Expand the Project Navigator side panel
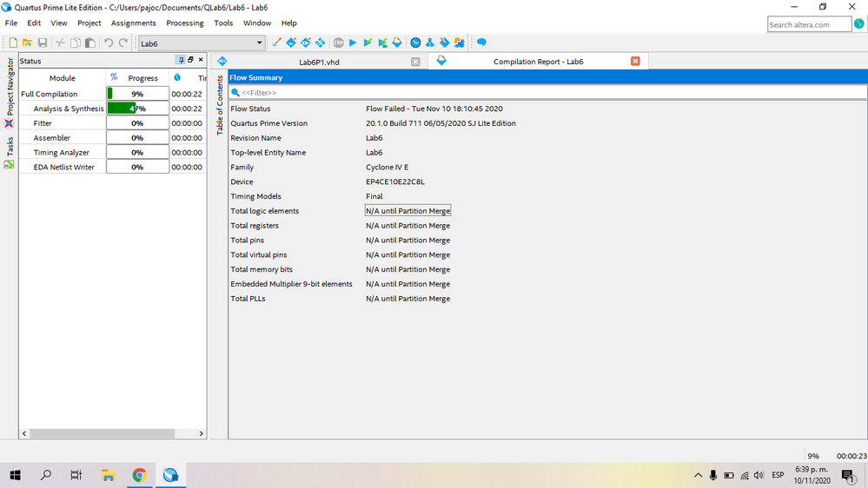The image size is (868, 488). coord(10,87)
